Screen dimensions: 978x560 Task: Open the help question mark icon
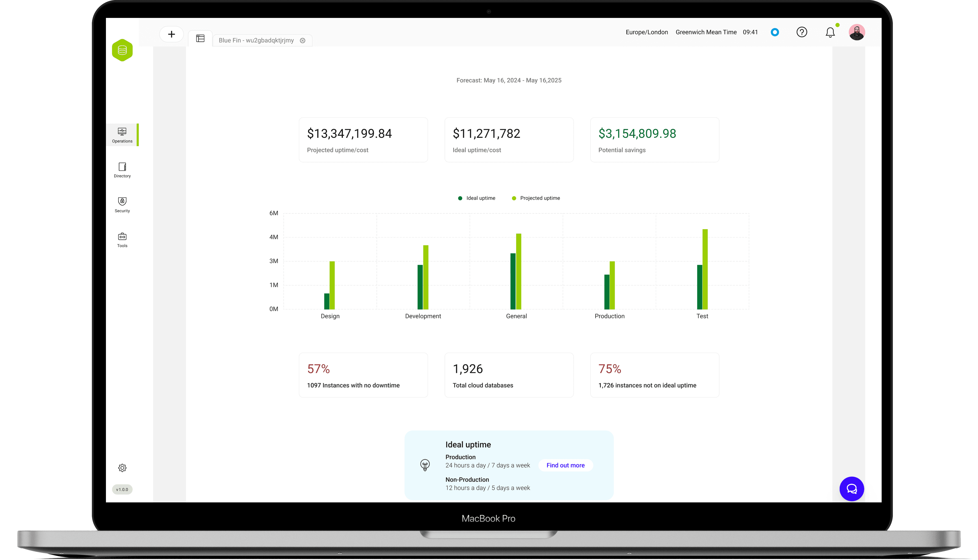(x=801, y=32)
